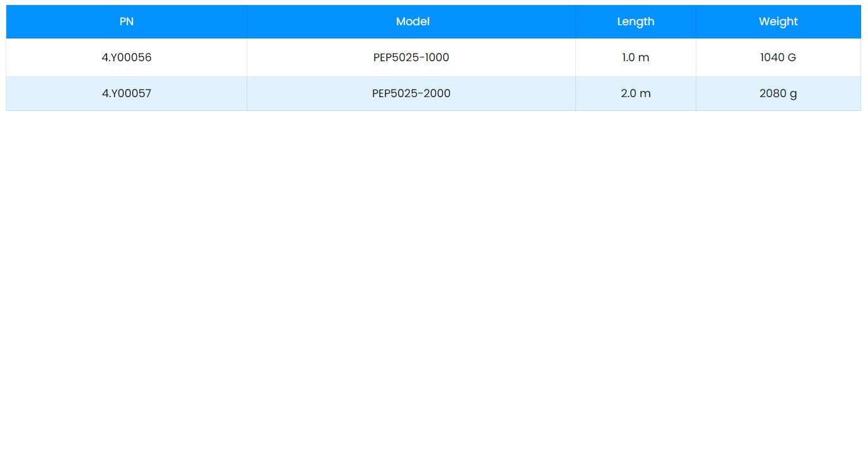The width and height of the screenshot is (868, 463).
Task: Click the PN column header
Action: click(x=126, y=21)
